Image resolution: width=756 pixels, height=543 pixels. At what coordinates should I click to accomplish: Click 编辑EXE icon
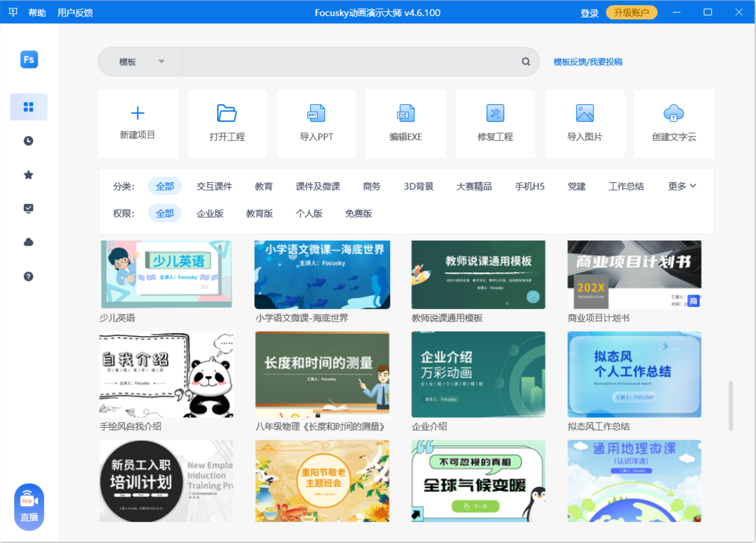[x=406, y=113]
